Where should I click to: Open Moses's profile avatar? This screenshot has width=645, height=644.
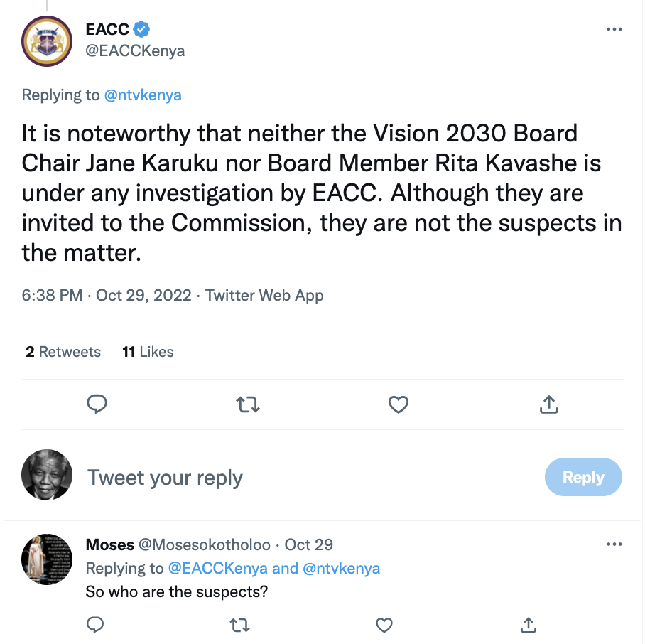(47, 559)
